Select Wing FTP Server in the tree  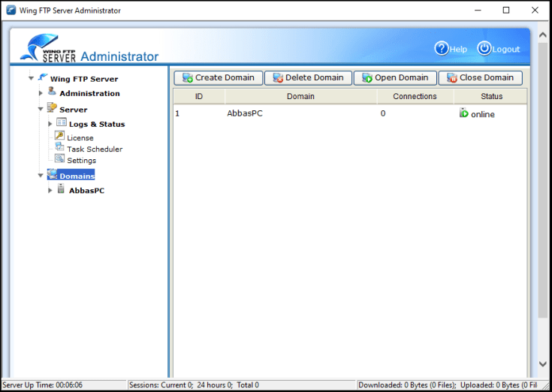(84, 79)
